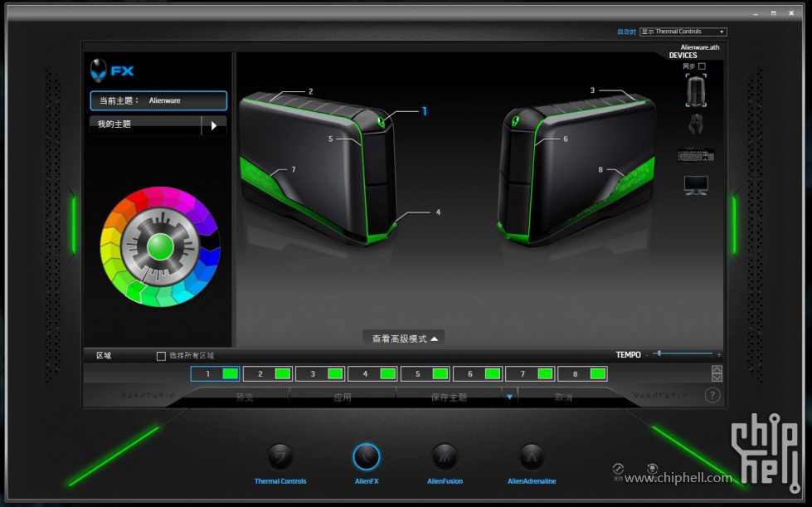Click zone 5 callout on computer image
Viewport: 812px width, 507px height.
pos(330,139)
